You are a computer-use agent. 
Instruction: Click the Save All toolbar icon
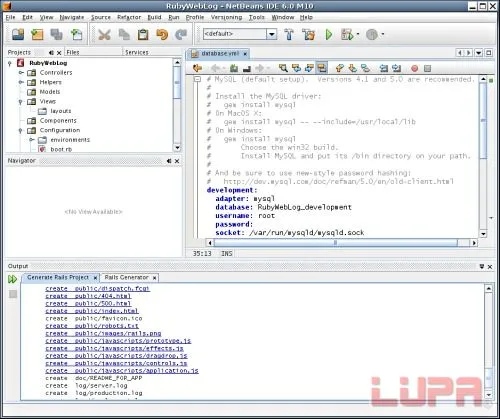[57, 34]
